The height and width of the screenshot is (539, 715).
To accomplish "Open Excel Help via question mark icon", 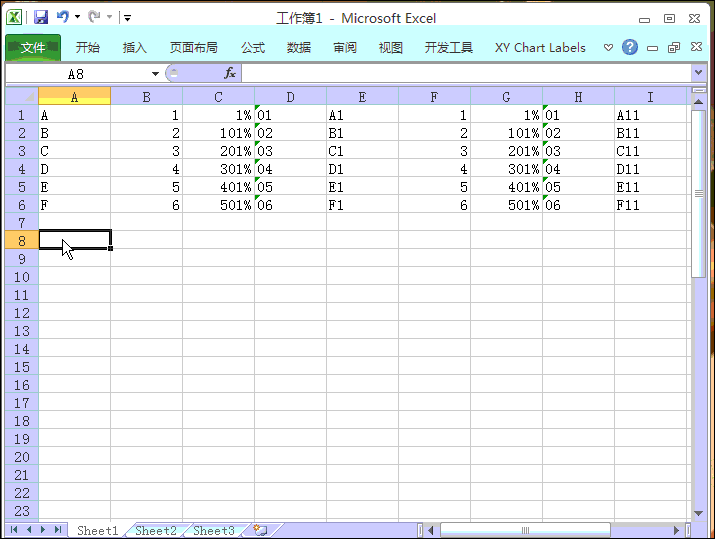I will coord(630,47).
